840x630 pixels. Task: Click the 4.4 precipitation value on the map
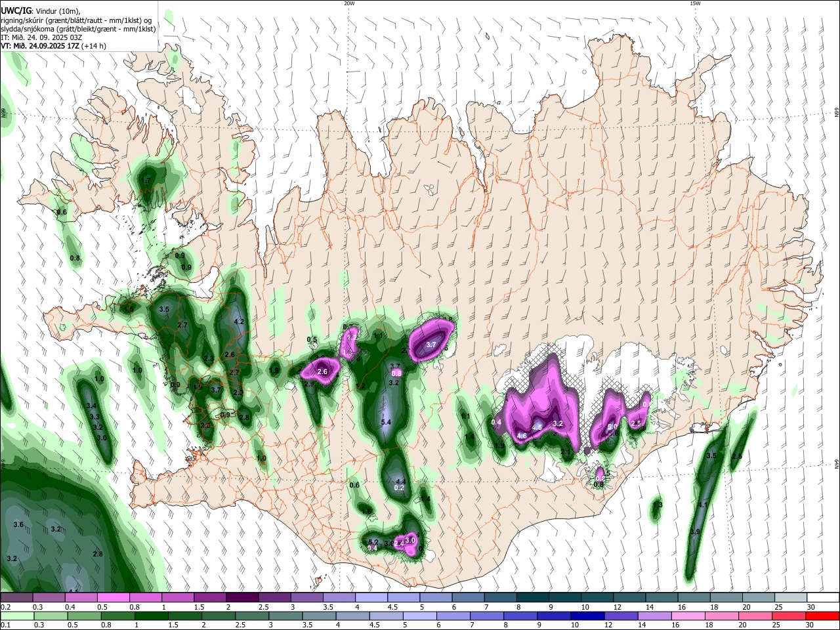[401, 482]
